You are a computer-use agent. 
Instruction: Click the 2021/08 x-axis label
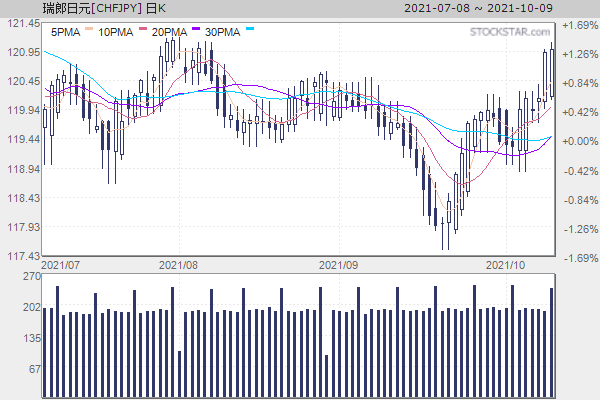pos(180,265)
